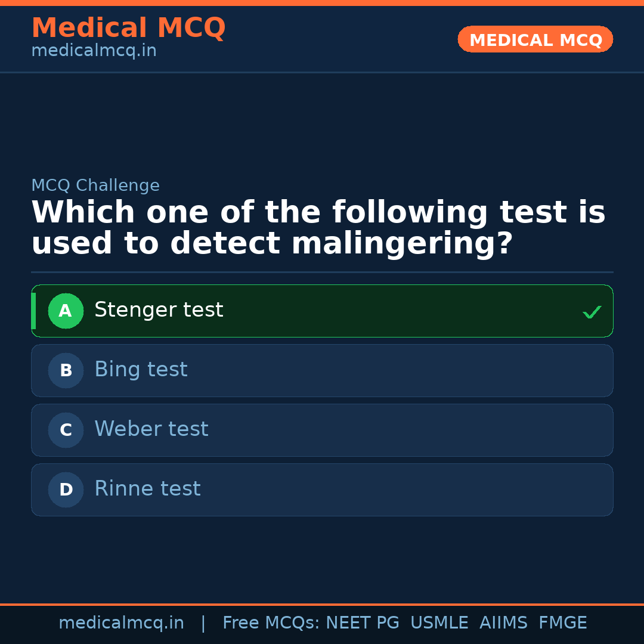Click the divider line under the question

[322, 272]
